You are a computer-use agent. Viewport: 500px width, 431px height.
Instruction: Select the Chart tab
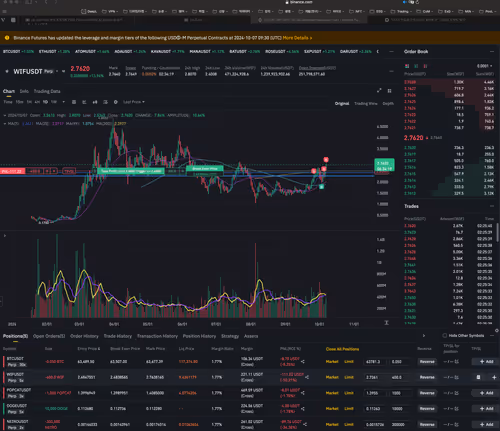(x=9, y=91)
